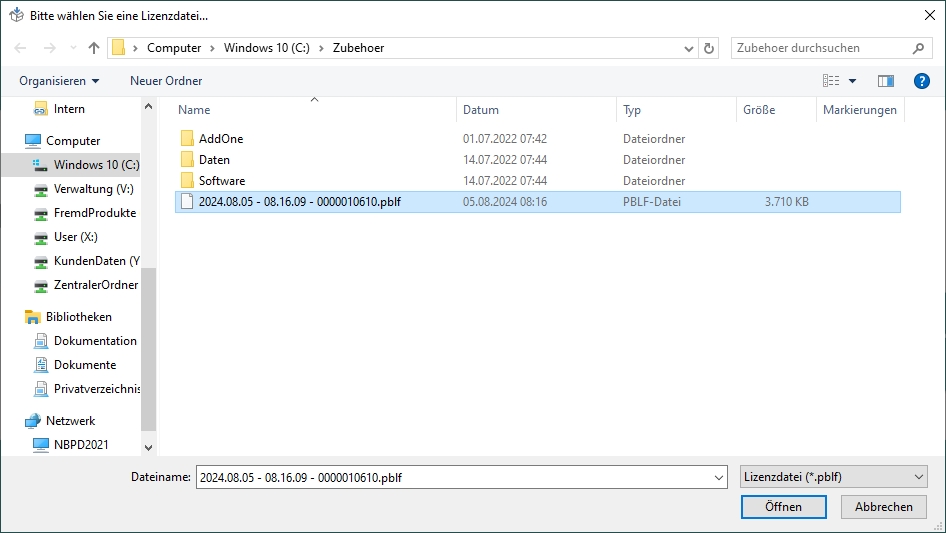Select Computer in the address breadcrumb
The image size is (946, 533).
click(174, 48)
